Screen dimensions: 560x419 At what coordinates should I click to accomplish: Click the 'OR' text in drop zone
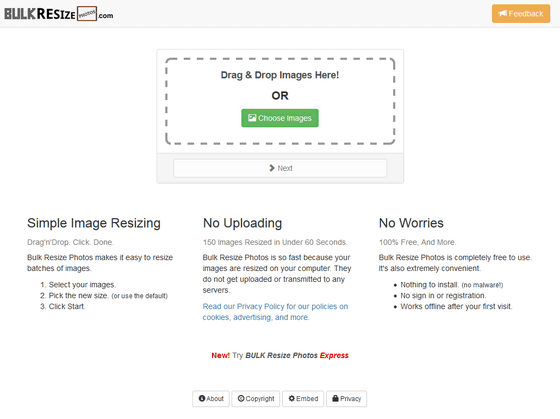click(x=280, y=96)
